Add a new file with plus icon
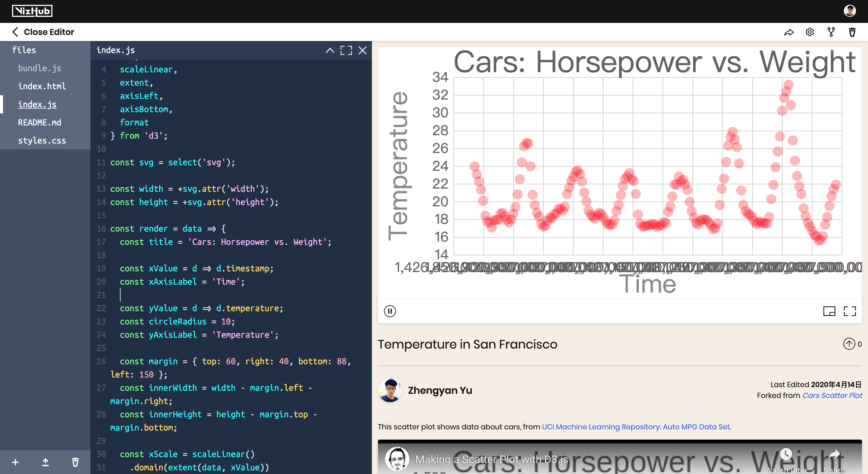868x474 pixels. 15,462
